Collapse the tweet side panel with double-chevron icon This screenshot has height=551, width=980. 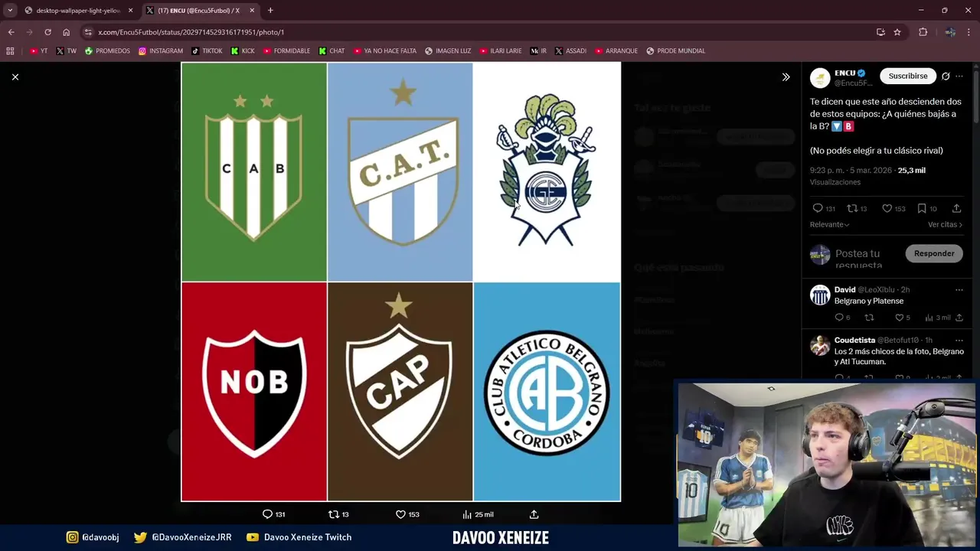click(786, 77)
